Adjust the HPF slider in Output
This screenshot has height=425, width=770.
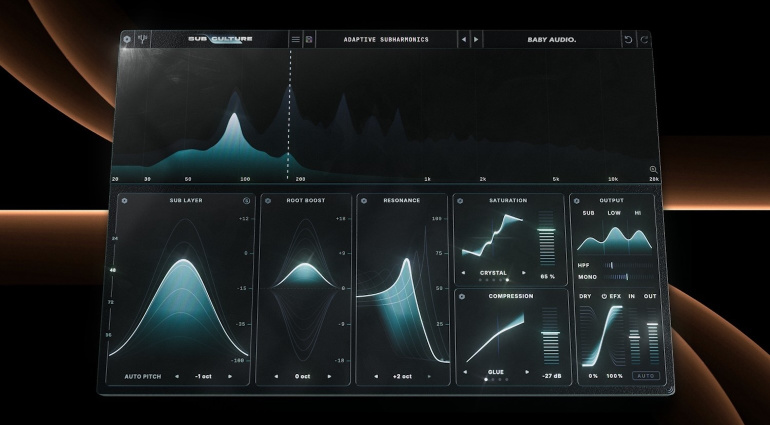click(629, 265)
